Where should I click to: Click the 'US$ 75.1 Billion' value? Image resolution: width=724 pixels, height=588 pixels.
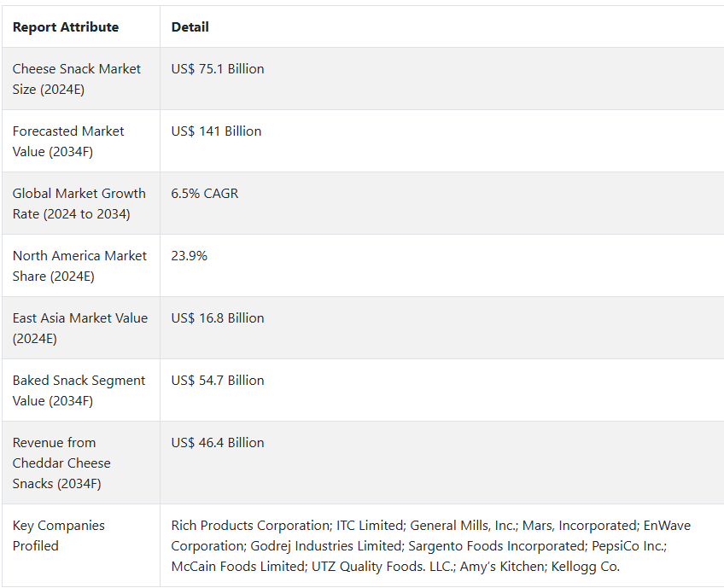pyautogui.click(x=218, y=69)
